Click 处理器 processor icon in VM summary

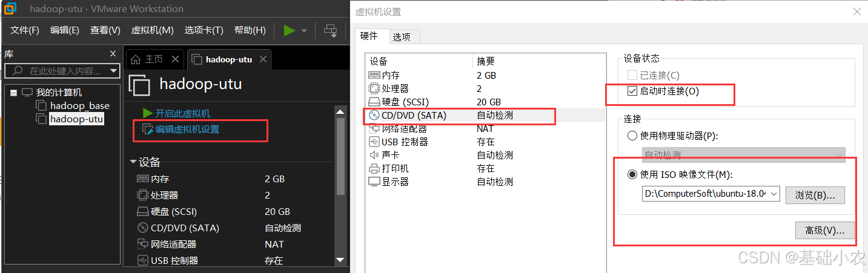pyautogui.click(x=143, y=196)
